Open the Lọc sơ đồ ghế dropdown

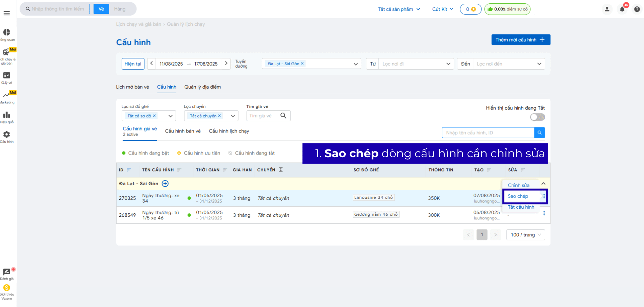pyautogui.click(x=170, y=116)
